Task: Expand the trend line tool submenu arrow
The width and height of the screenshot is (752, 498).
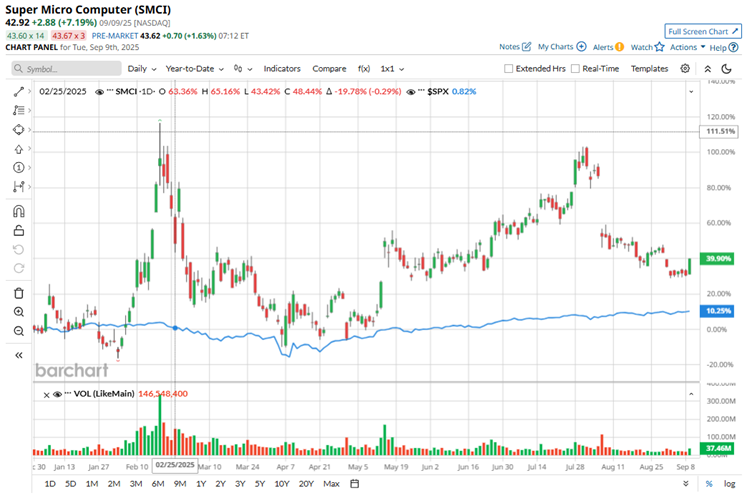Action: tap(30, 91)
